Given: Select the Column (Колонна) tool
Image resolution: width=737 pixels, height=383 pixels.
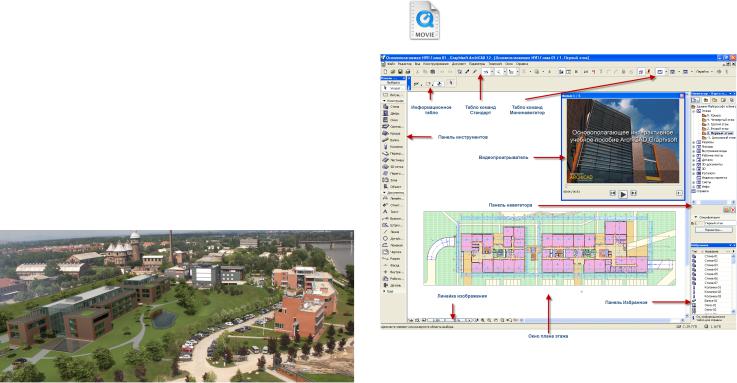Looking at the screenshot, I should tap(392, 147).
